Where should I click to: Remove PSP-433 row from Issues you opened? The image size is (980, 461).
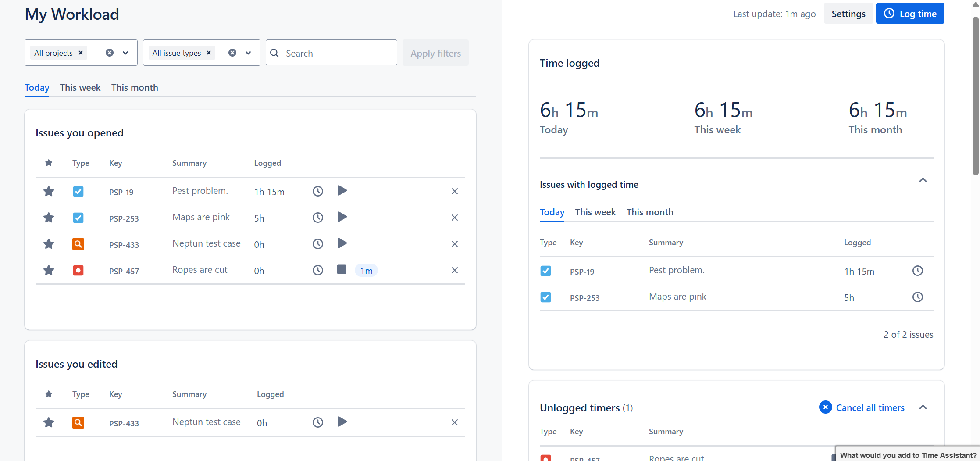[x=455, y=244]
